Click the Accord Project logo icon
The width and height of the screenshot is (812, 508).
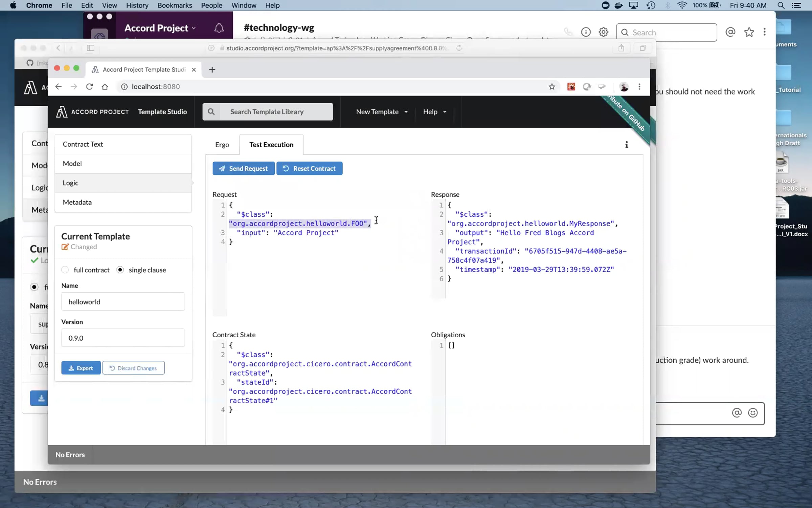point(61,112)
